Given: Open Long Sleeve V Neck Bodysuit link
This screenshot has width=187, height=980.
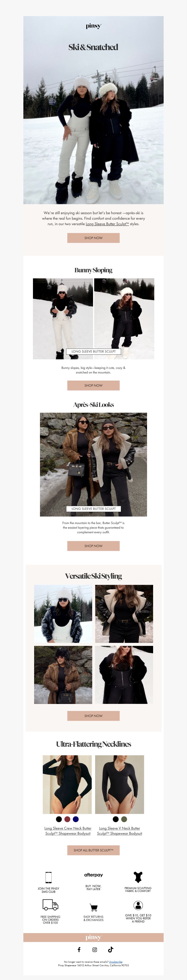Looking at the screenshot, I should coord(120,830).
